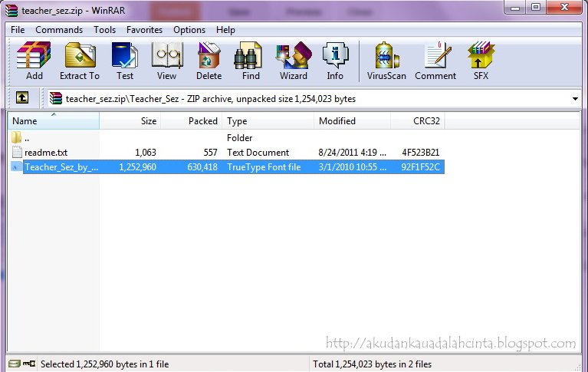Select the readme.txt file

click(46, 153)
